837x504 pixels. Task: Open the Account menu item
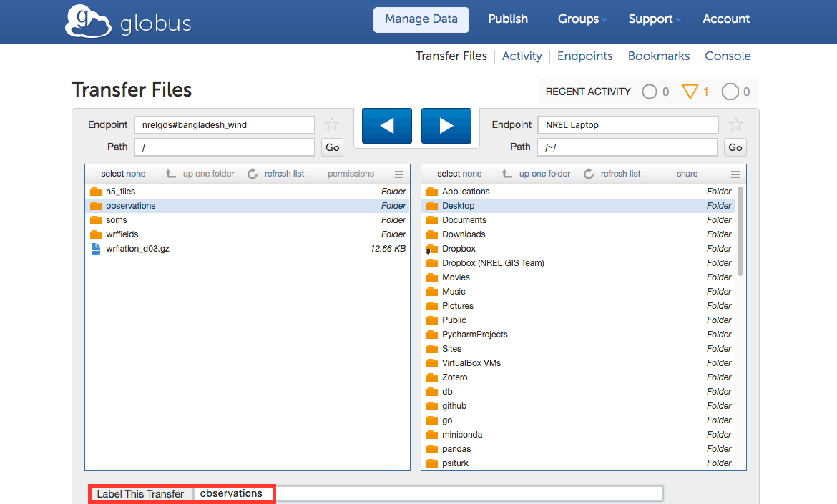726,19
